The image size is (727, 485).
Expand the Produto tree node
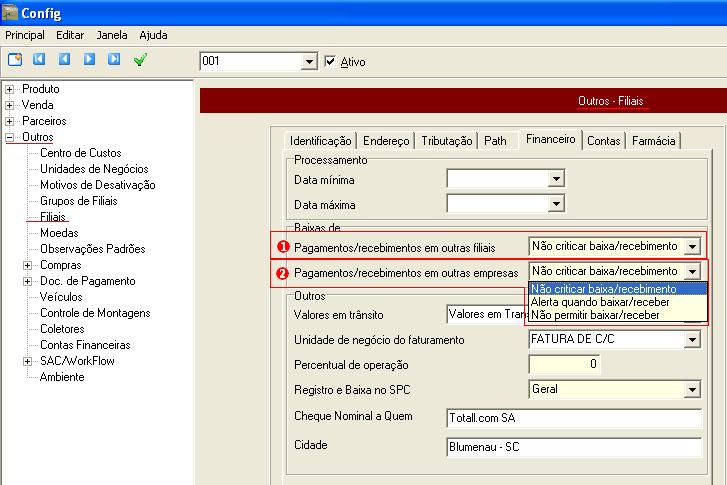[9, 89]
